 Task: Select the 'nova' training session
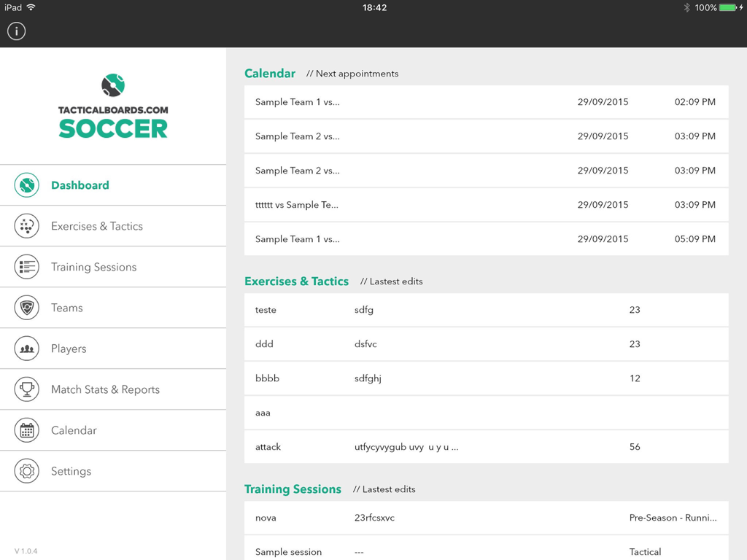point(486,518)
